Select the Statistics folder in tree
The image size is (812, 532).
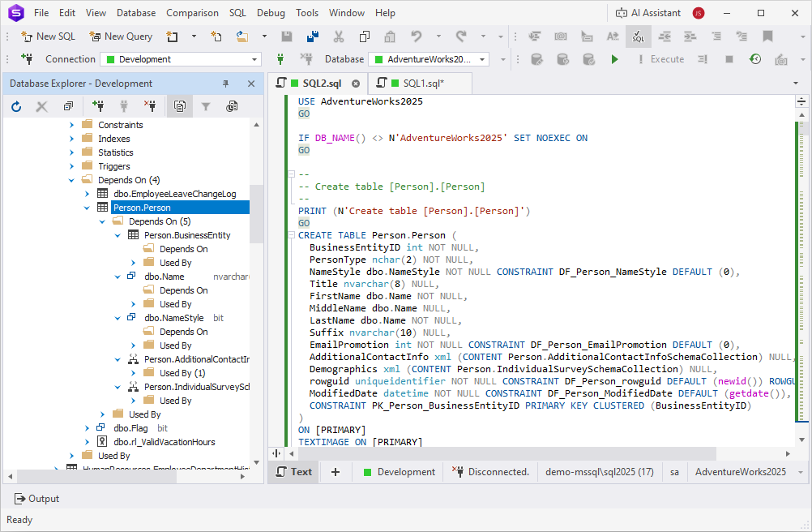[x=116, y=152]
